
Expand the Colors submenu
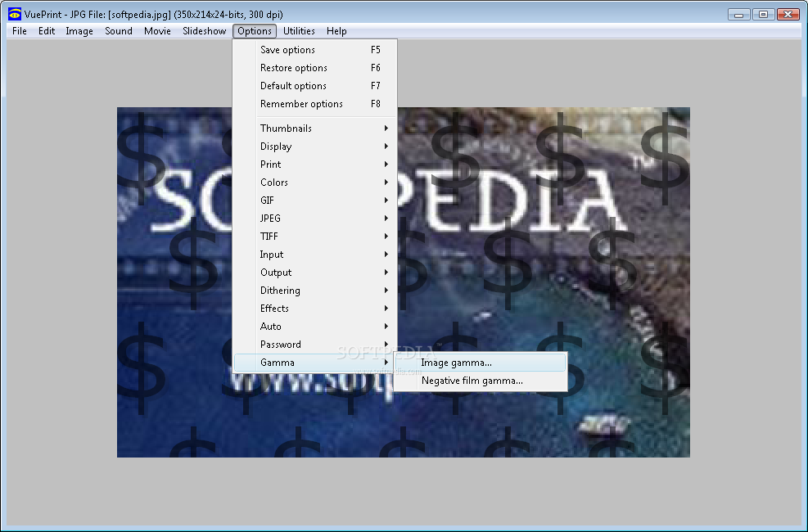click(315, 183)
